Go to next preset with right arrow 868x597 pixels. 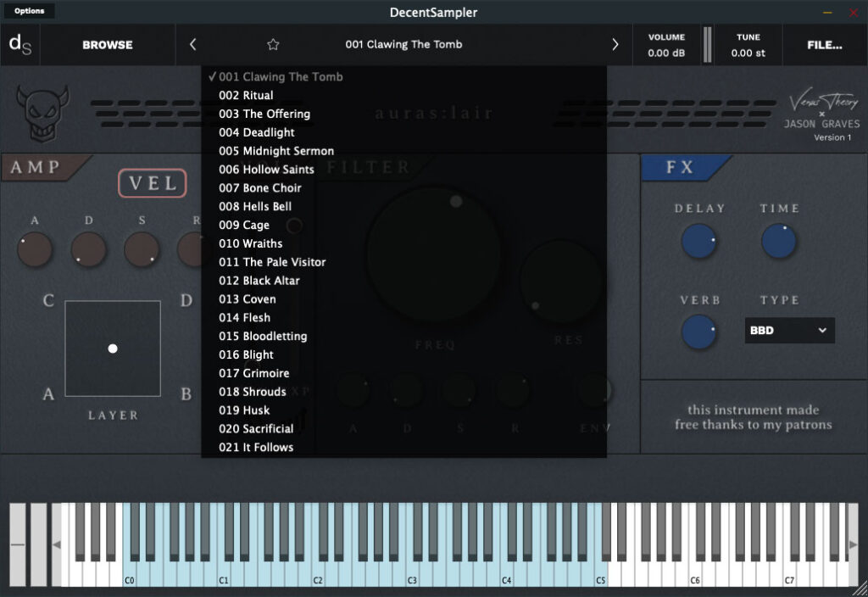(615, 44)
